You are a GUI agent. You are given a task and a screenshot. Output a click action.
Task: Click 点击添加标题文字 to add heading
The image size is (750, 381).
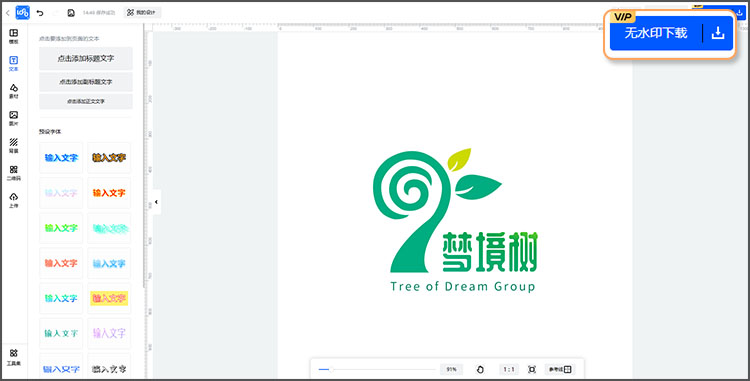(86, 58)
